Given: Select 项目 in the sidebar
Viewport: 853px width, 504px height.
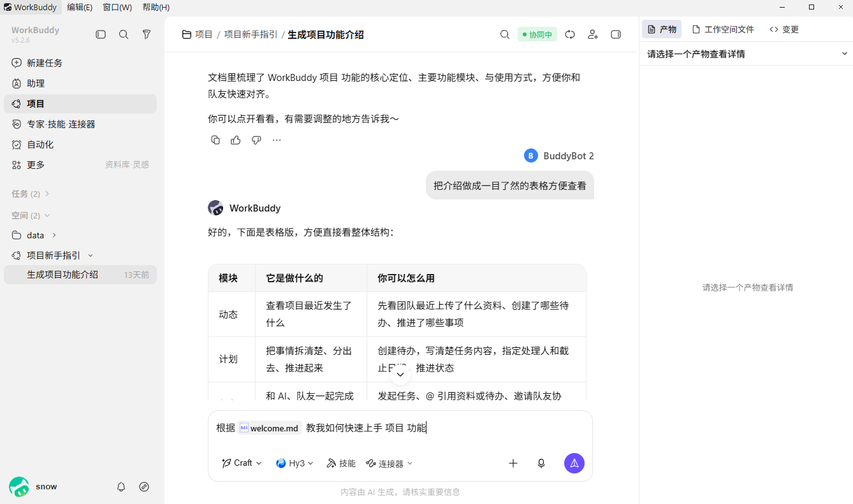Looking at the screenshot, I should [80, 104].
